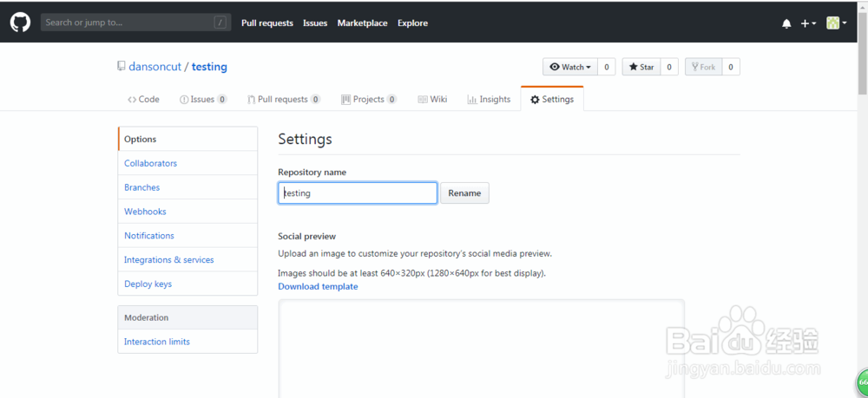This screenshot has width=868, height=398.
Task: Open the GitHub Octocat home logo
Action: click(x=21, y=23)
